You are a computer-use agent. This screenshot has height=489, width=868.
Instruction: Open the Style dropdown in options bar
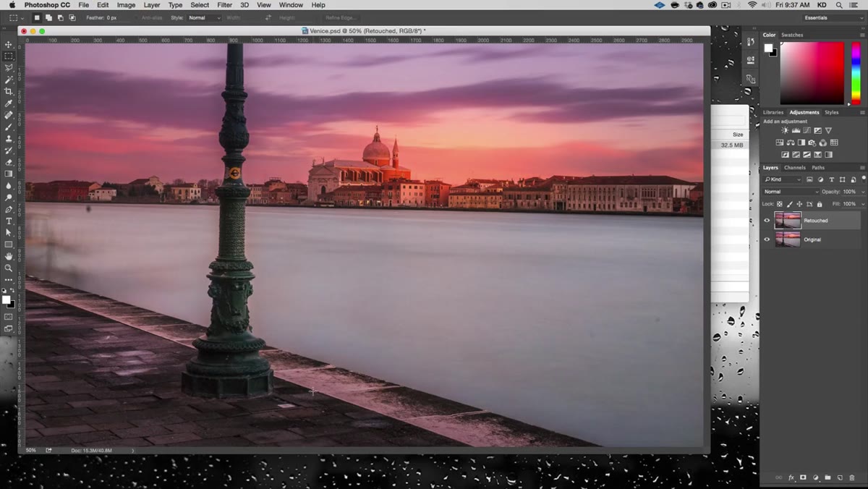(x=204, y=17)
